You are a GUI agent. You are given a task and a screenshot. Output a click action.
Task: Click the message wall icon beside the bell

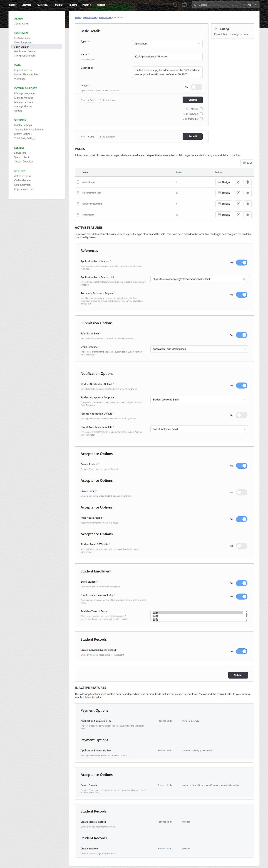(185, 5)
